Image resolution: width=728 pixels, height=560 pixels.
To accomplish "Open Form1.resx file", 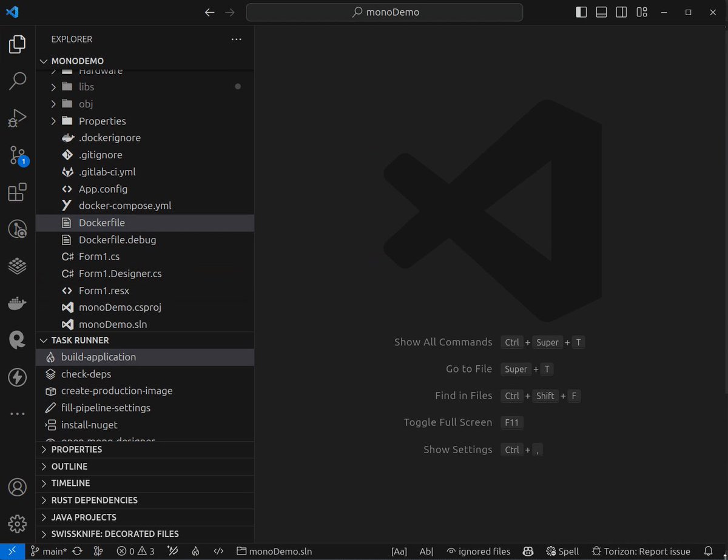I will tap(145, 291).
